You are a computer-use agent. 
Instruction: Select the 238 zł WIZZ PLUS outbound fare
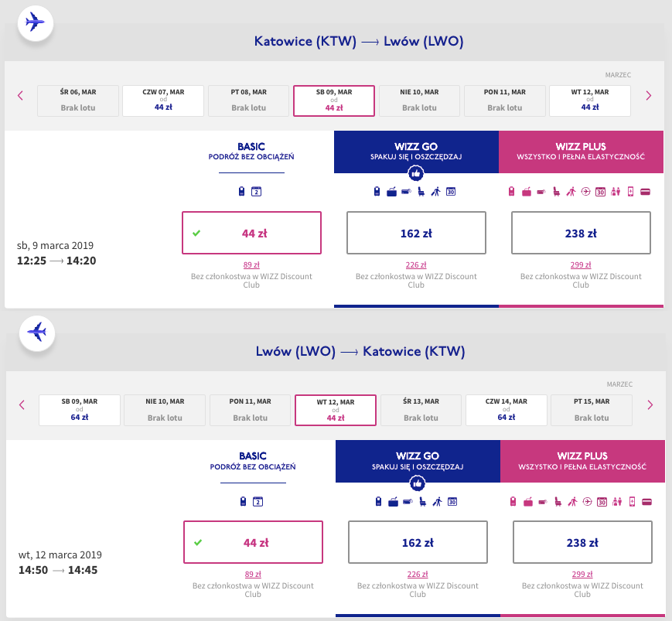[581, 233]
